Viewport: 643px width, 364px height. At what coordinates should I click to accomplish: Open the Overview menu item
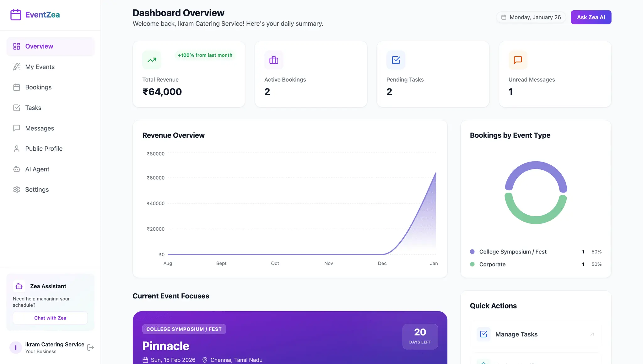pyautogui.click(x=50, y=46)
